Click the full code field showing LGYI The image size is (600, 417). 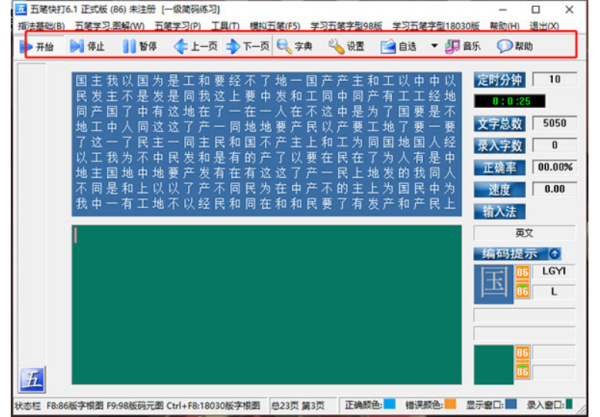554,271
